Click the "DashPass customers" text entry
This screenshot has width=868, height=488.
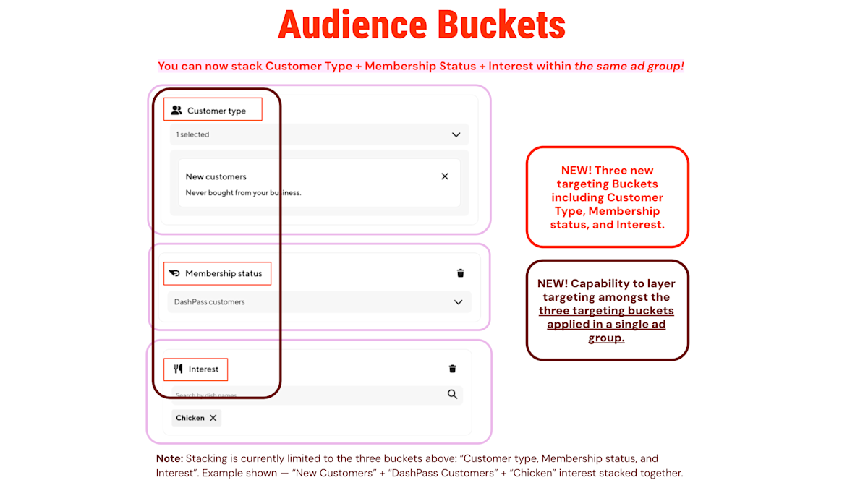point(209,302)
